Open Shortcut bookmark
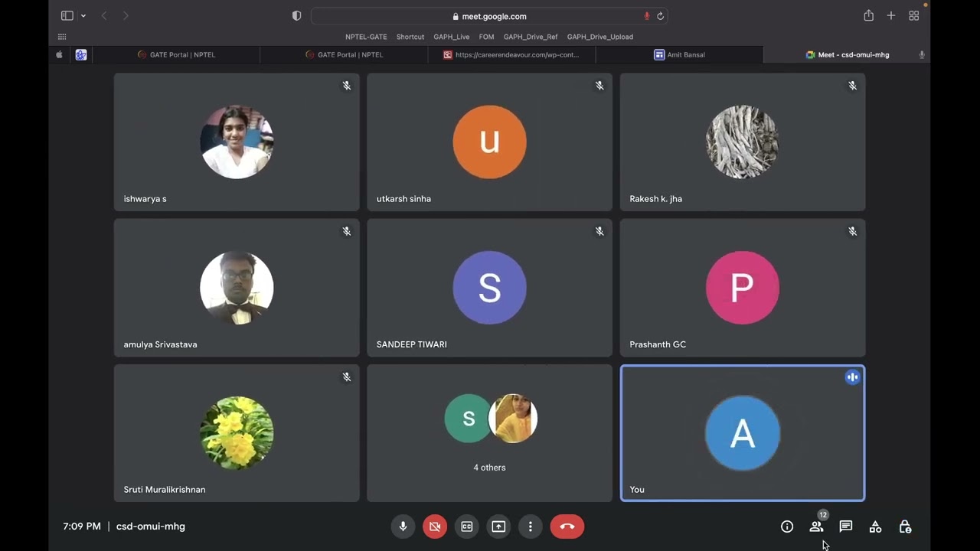The height and width of the screenshot is (551, 980). click(x=410, y=37)
